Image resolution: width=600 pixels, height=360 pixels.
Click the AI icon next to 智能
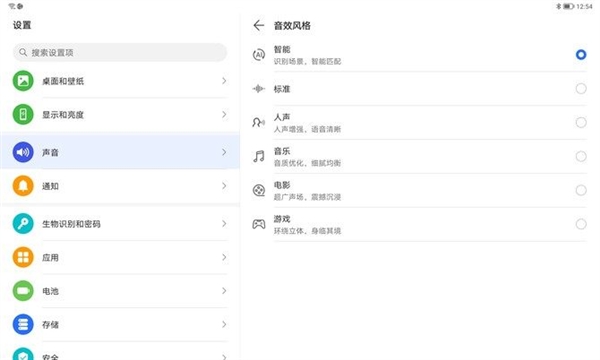[x=259, y=55]
